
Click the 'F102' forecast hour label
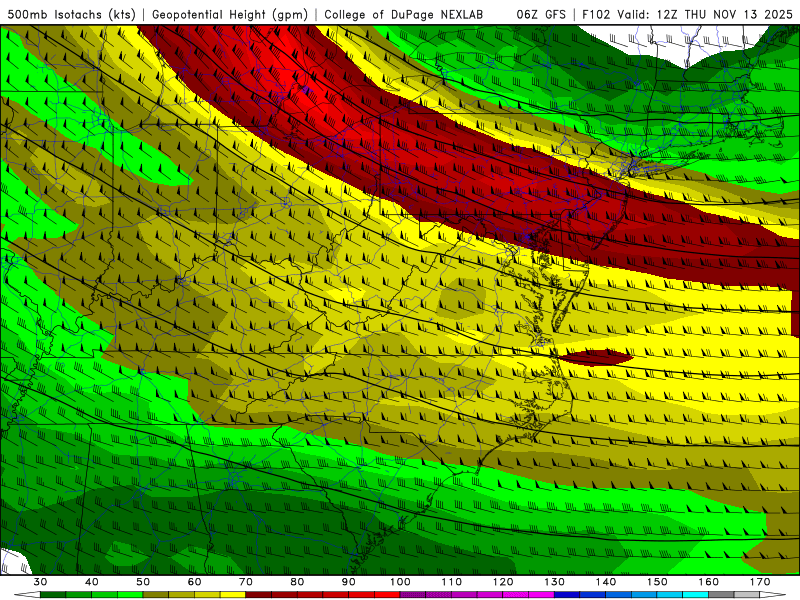tap(596, 15)
